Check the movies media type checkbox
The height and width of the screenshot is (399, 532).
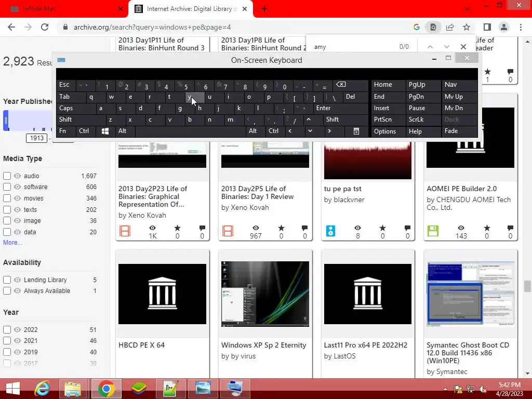pyautogui.click(x=7, y=198)
